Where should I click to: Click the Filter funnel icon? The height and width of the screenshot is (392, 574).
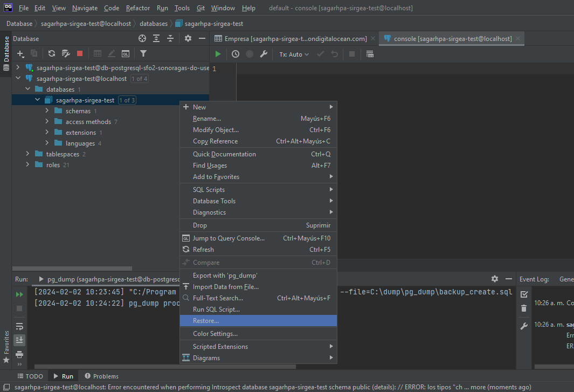[143, 53]
